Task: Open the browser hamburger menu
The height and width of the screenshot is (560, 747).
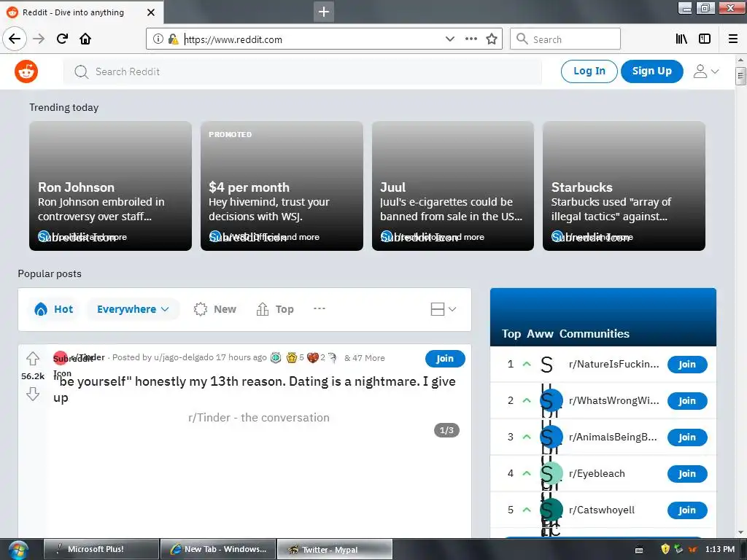Action: click(733, 39)
